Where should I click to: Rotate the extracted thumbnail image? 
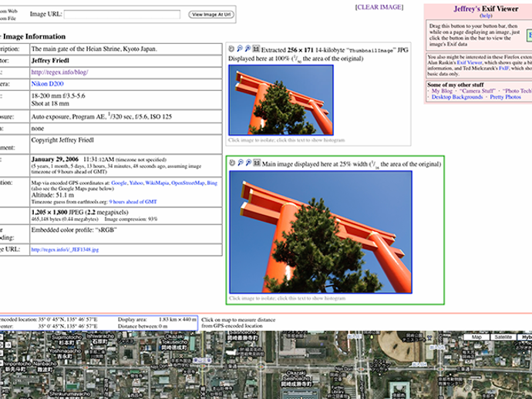click(x=231, y=49)
